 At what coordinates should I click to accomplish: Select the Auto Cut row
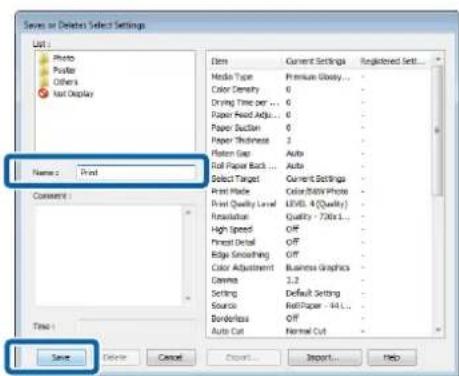coord(320,331)
